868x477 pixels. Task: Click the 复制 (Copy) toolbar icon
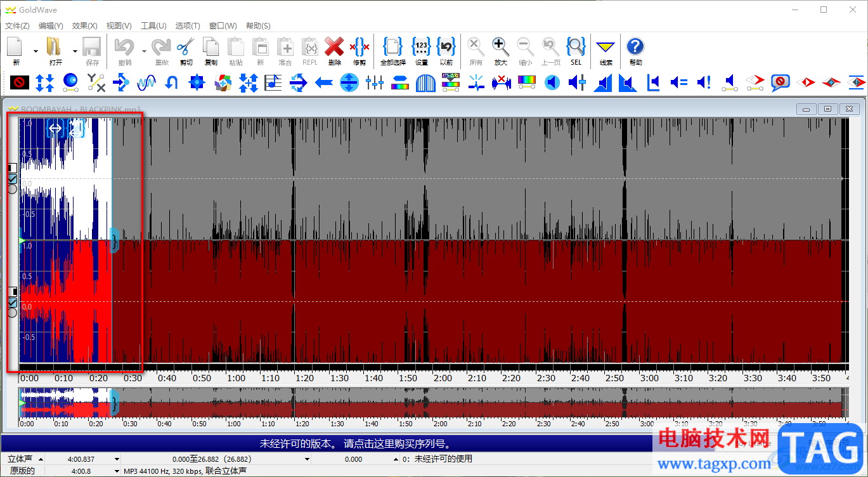[x=211, y=47]
